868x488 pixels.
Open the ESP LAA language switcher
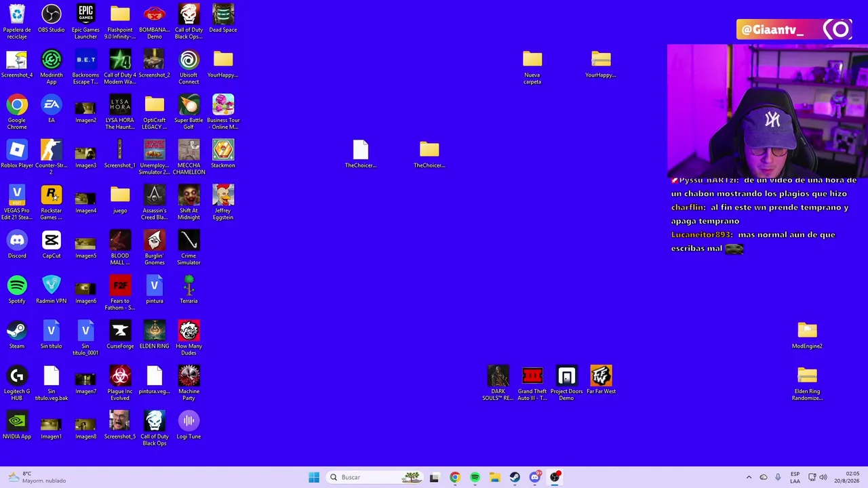point(795,477)
